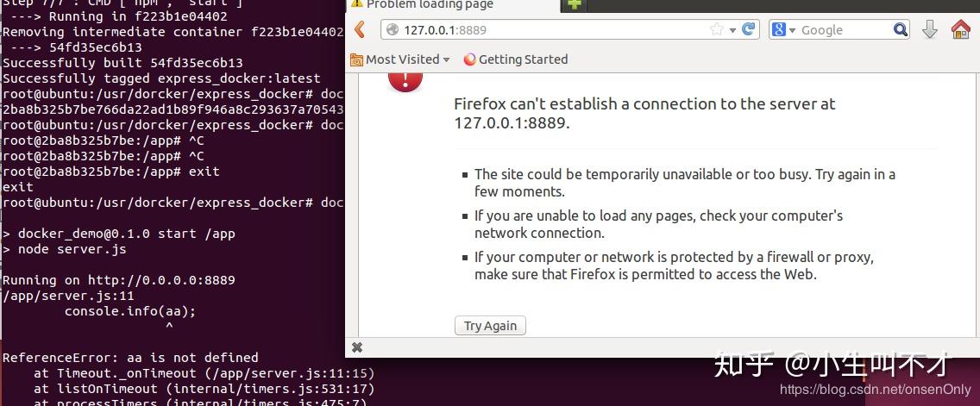Close the bottom add-on bar with X
This screenshot has width=980, height=406.
pyautogui.click(x=357, y=347)
